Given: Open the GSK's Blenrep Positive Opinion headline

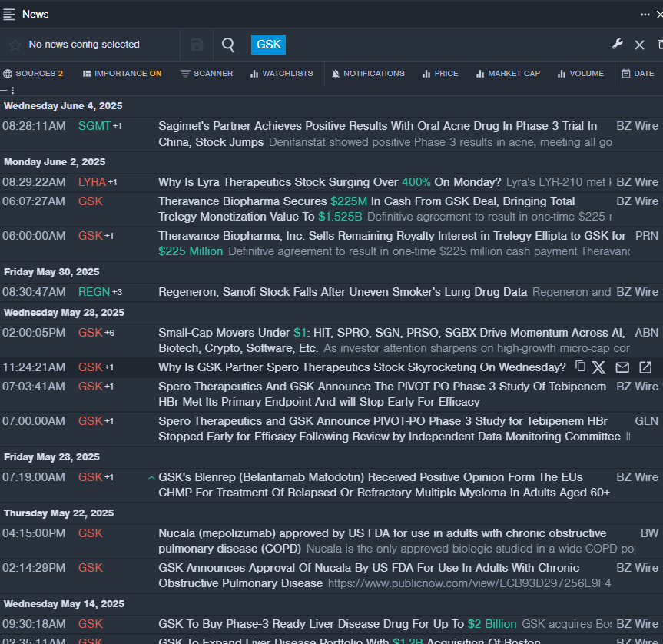Looking at the screenshot, I should point(384,485).
